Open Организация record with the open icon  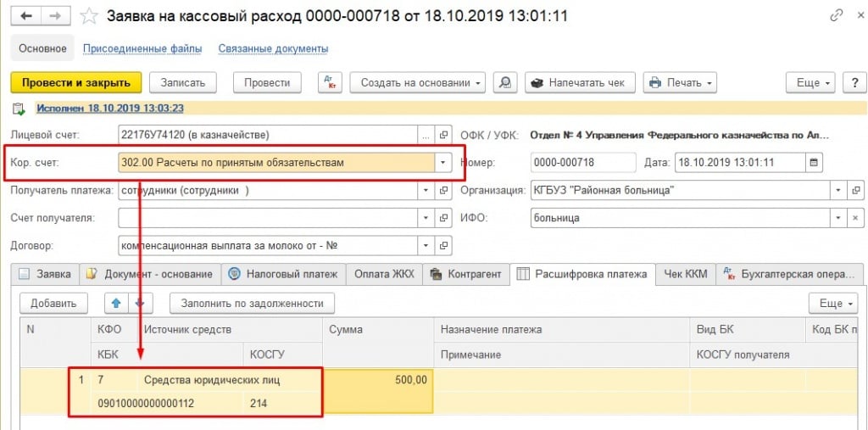(x=856, y=190)
